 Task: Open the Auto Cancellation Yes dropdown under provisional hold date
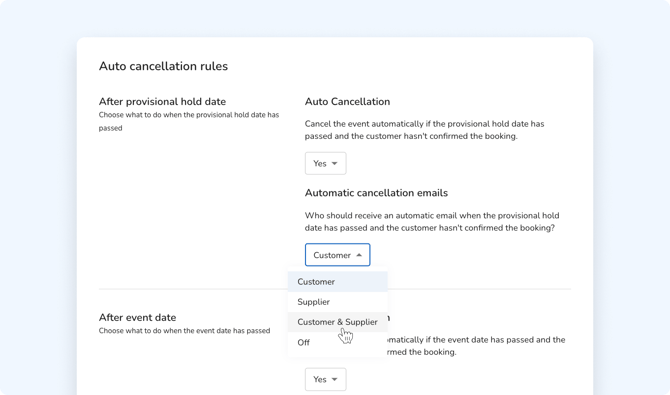(325, 163)
